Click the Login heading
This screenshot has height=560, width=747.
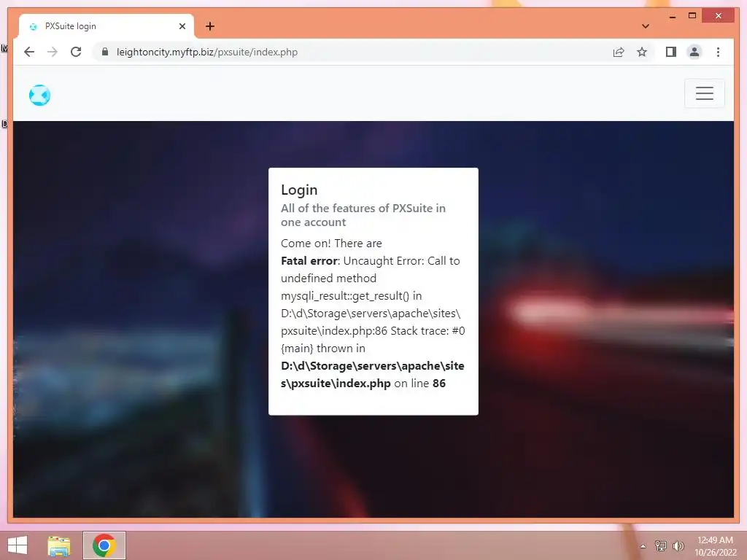299,190
